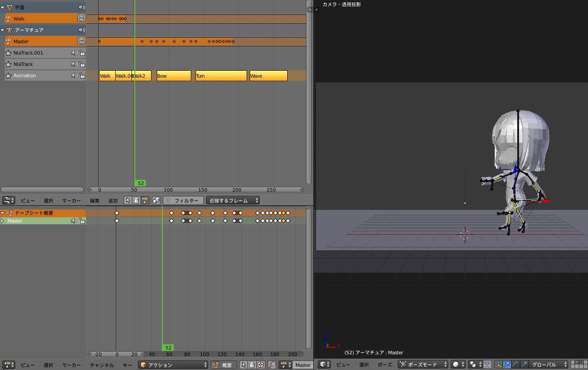
Task: Toggle manipulate center points icon
Action: (487, 364)
